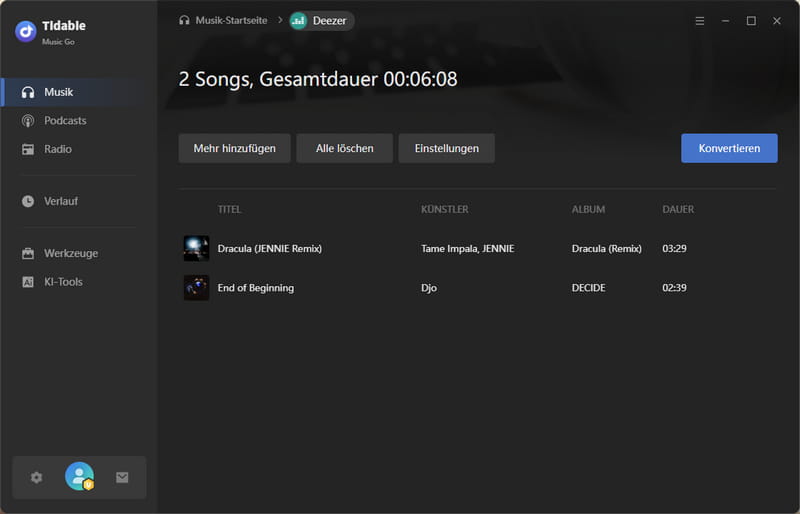
Task: Click album Dracula (Remix)
Action: pyautogui.click(x=607, y=249)
